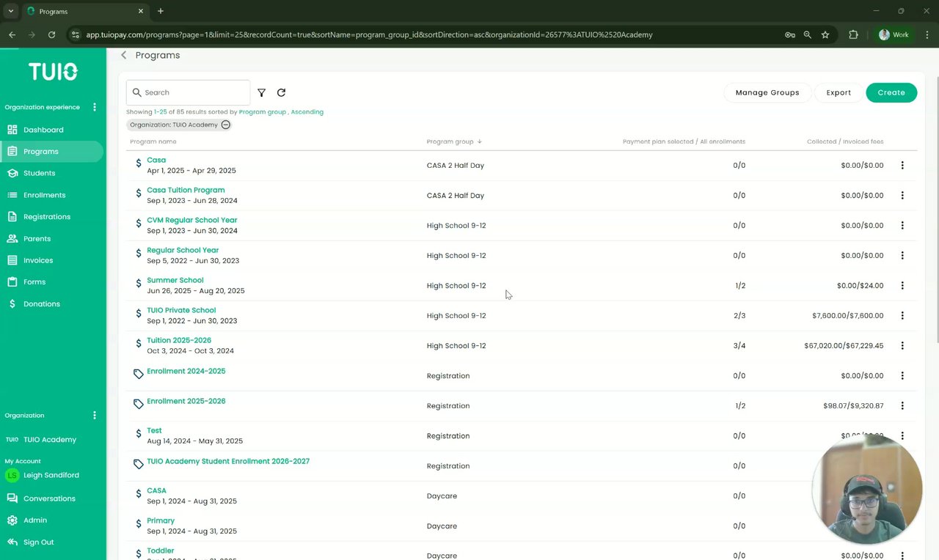The width and height of the screenshot is (939, 560).
Task: Open a new browser tab
Action: click(161, 11)
